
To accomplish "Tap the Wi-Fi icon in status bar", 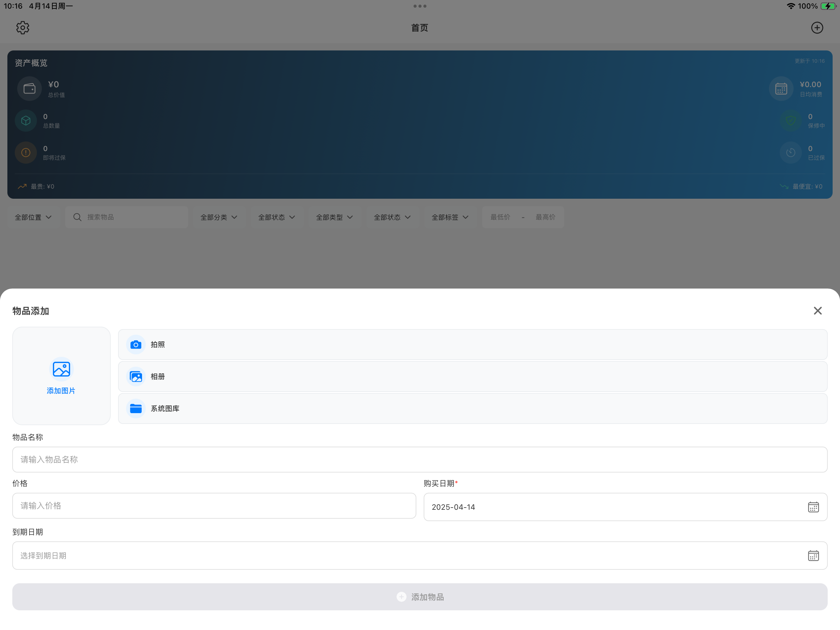I will [790, 6].
